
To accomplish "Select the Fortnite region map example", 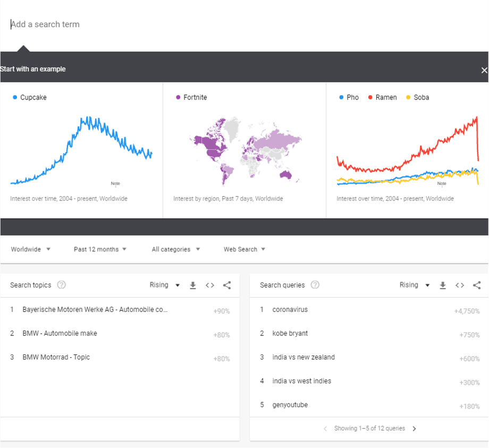I will click(x=244, y=150).
